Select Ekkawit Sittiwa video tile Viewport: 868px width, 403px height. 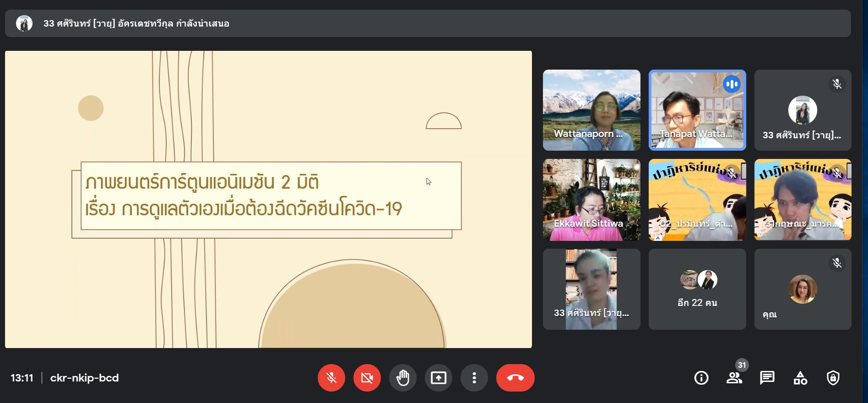[591, 200]
